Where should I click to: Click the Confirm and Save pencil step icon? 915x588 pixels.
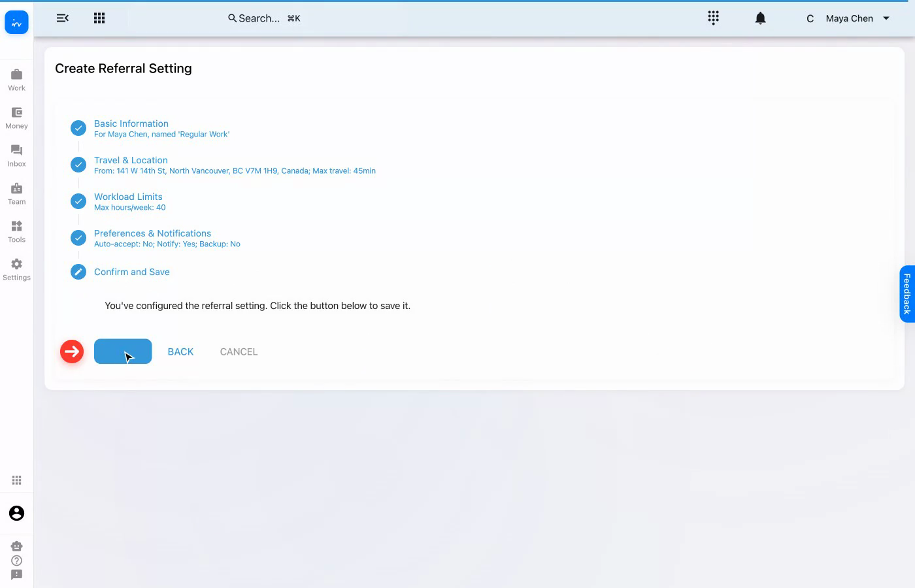point(78,272)
